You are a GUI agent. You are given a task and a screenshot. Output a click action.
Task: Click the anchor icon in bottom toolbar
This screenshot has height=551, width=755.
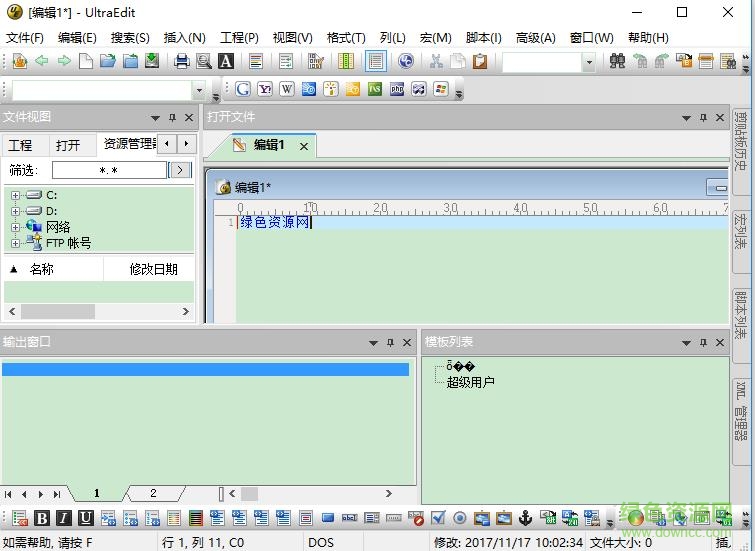pos(525,518)
